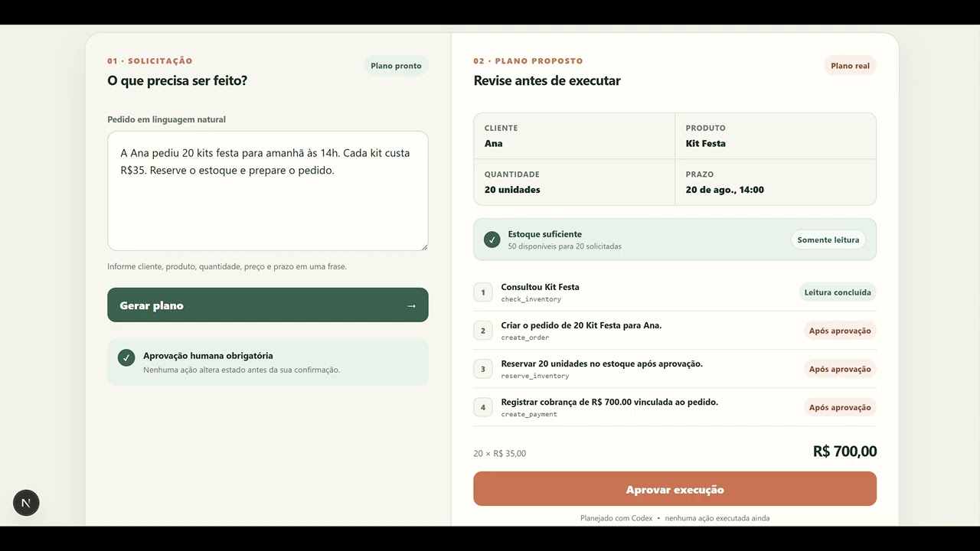Select the Criar o pedido de 20 Kit Festa step
The height and width of the screenshot is (551, 980).
click(581, 325)
